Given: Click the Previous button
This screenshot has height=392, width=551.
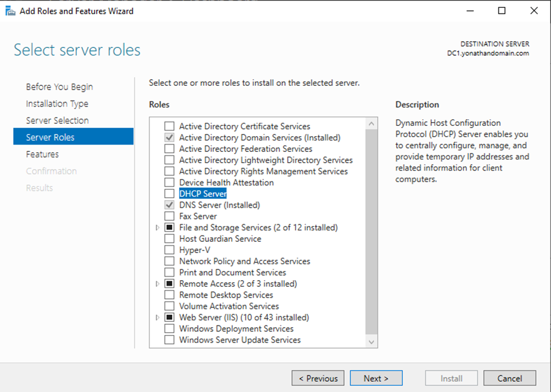Looking at the screenshot, I should click(x=318, y=378).
